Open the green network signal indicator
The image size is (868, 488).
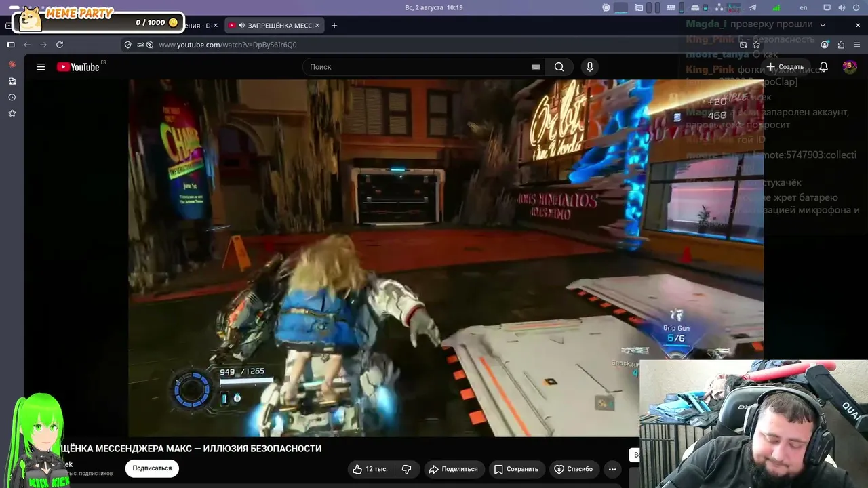point(777,7)
